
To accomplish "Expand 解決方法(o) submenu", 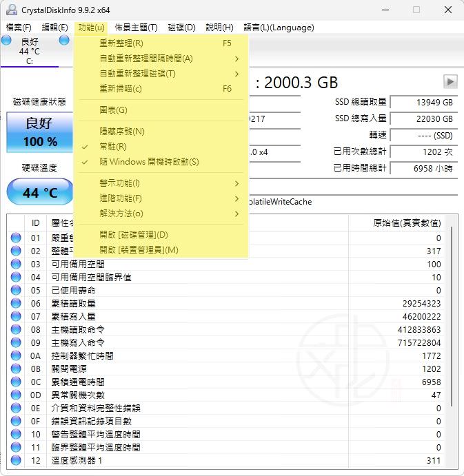I will pyautogui.click(x=161, y=214).
